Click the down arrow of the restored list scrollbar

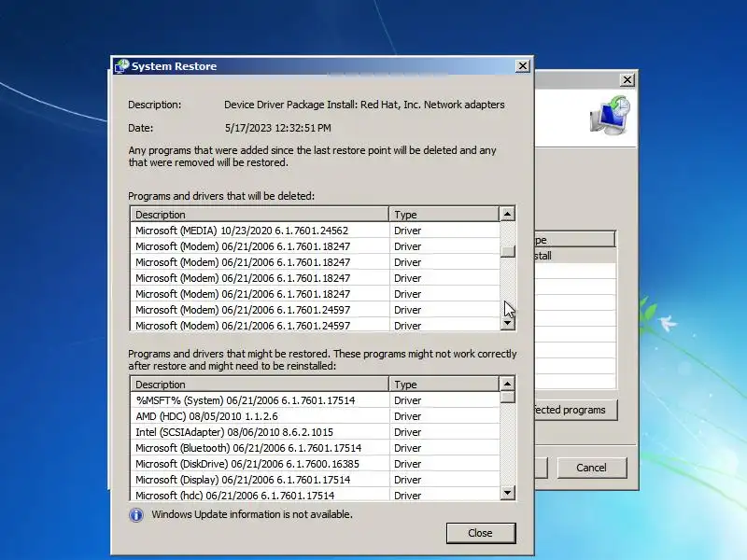tap(507, 493)
